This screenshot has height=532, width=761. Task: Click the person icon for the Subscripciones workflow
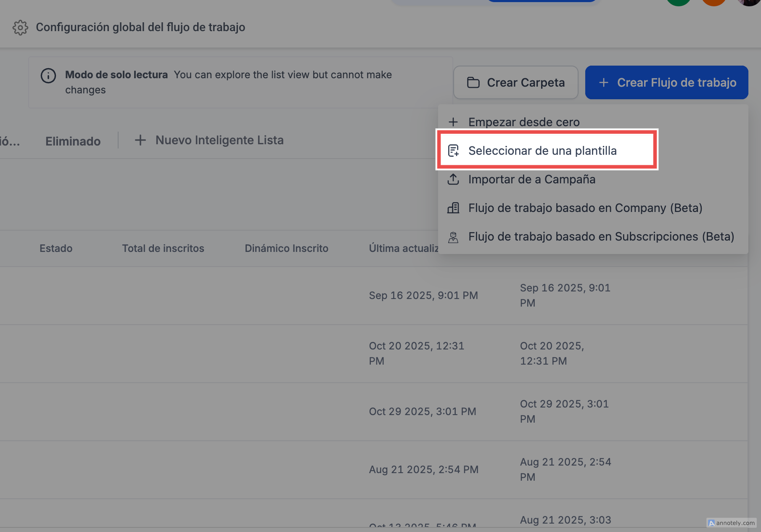click(453, 237)
